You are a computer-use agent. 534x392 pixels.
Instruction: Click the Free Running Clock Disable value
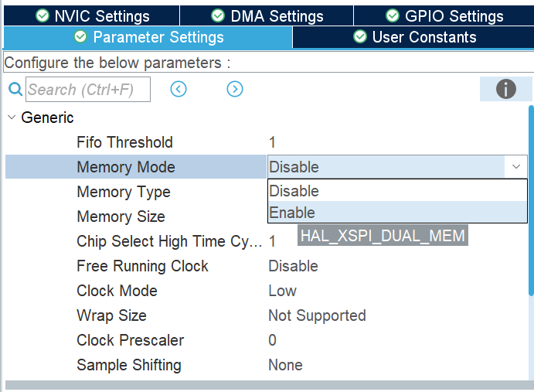[x=293, y=266]
